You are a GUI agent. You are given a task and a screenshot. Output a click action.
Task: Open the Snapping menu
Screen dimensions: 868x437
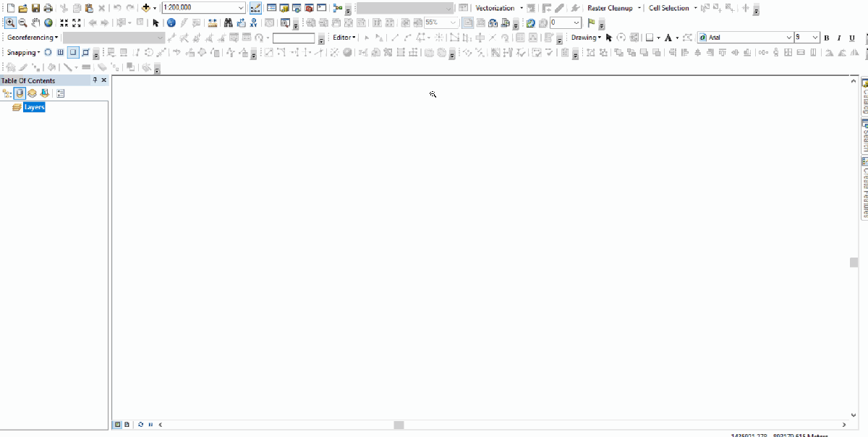(x=24, y=52)
